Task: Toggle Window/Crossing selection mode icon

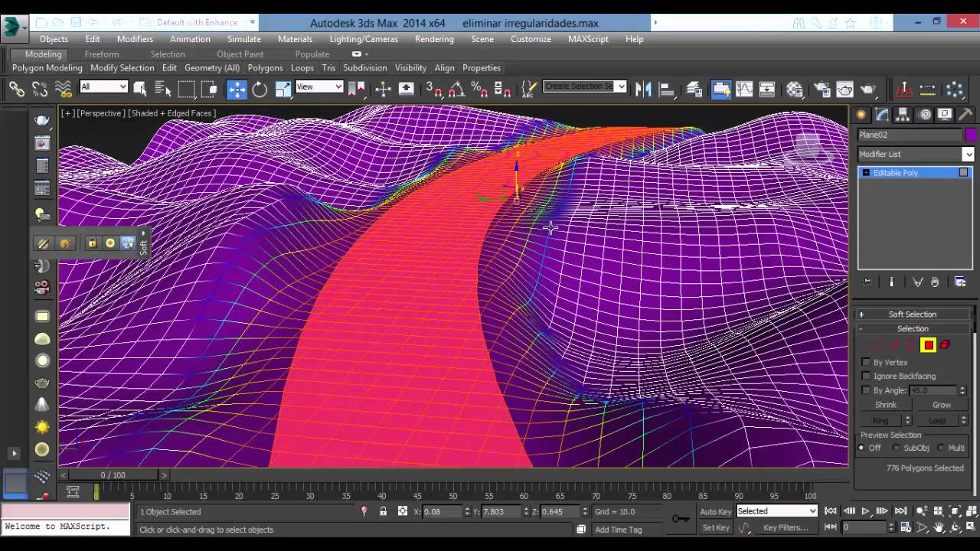Action: 209,90
